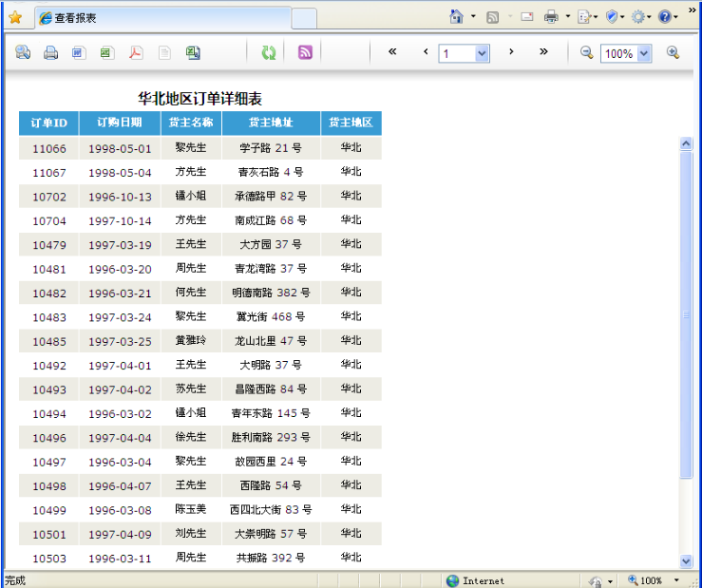Click the purple RSS feed icon
Viewport: 702px width, 588px height.
[x=305, y=52]
